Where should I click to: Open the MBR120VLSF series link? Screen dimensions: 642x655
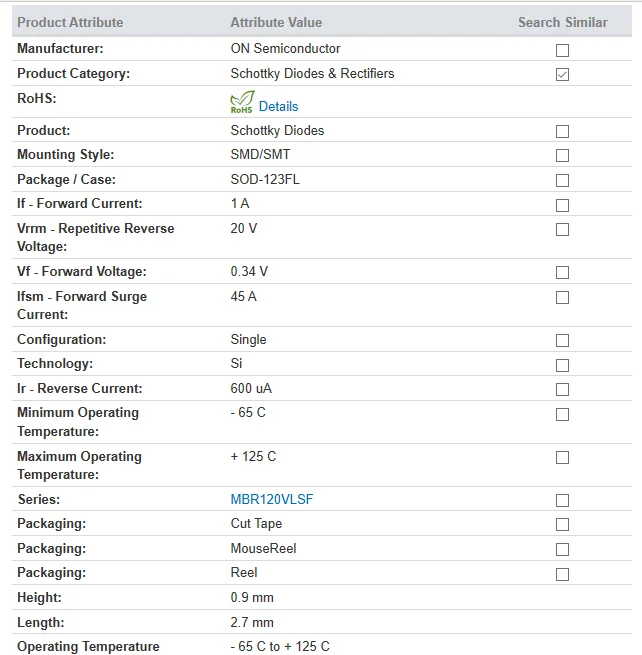[x=272, y=499]
